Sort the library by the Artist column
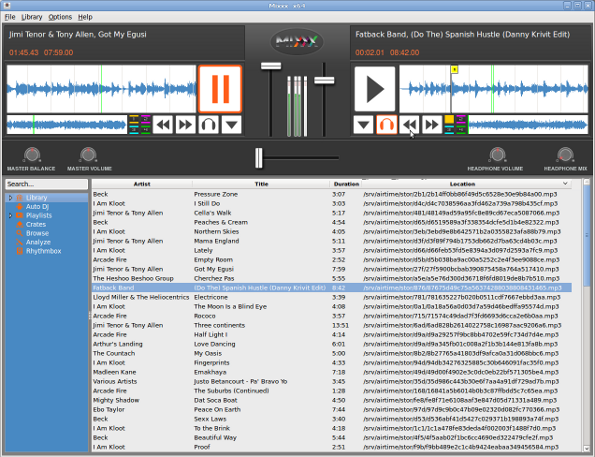 tap(142, 184)
